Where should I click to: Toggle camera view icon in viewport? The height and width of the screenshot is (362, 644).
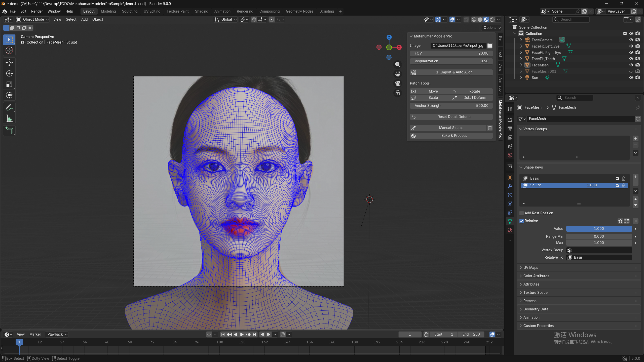coord(398,84)
